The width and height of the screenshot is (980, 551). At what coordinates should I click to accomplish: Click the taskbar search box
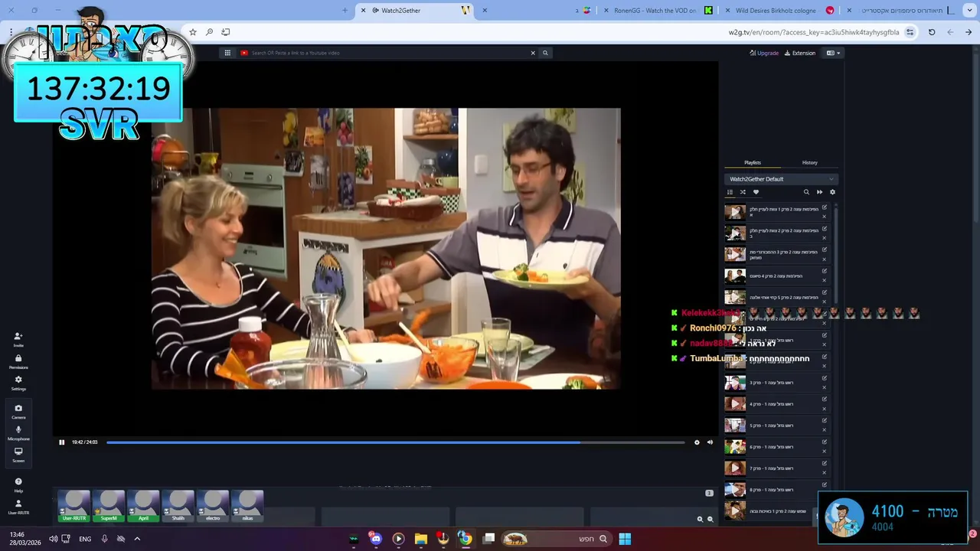pyautogui.click(x=556, y=539)
